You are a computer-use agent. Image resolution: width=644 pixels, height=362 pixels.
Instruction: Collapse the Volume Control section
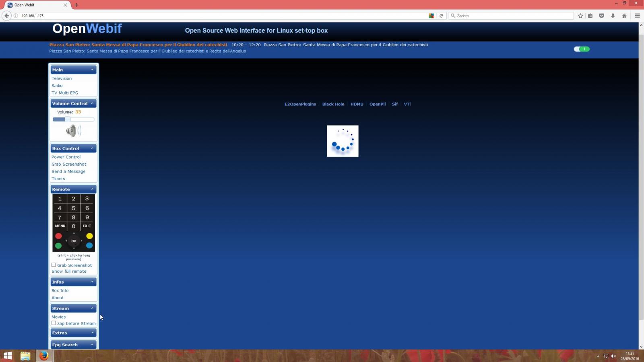click(x=92, y=103)
